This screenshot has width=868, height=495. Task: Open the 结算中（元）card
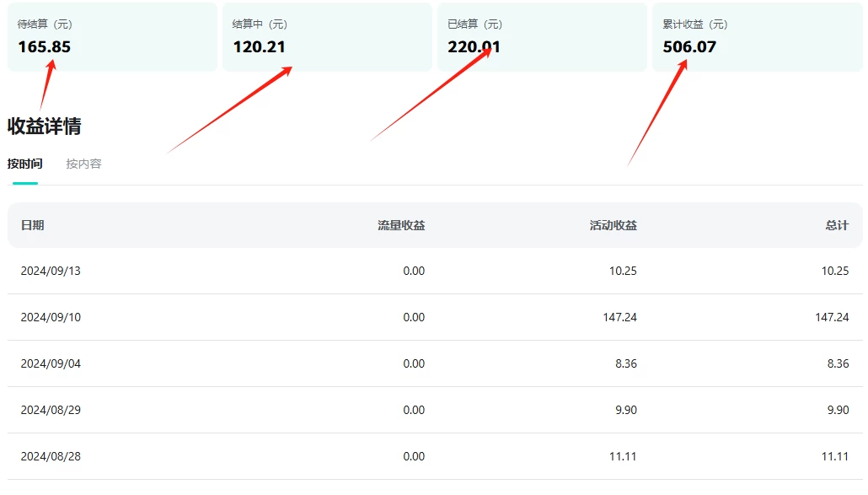coord(327,37)
